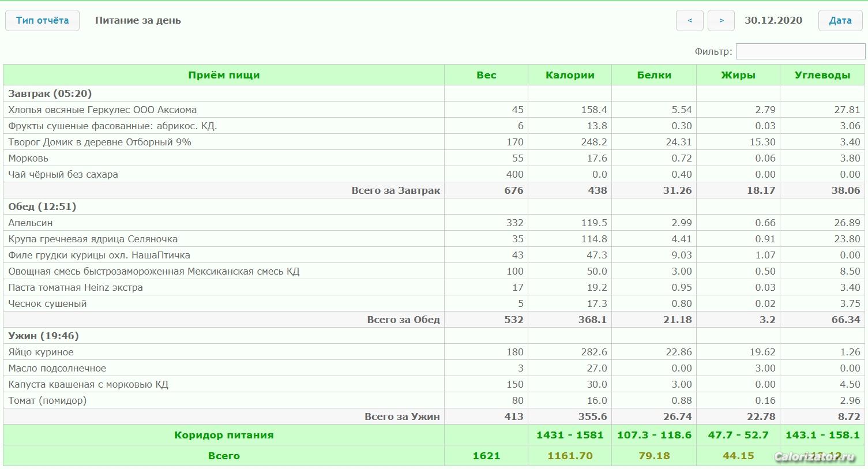Click dinner total calories value 355.6
The width and height of the screenshot is (868, 469).
click(592, 417)
